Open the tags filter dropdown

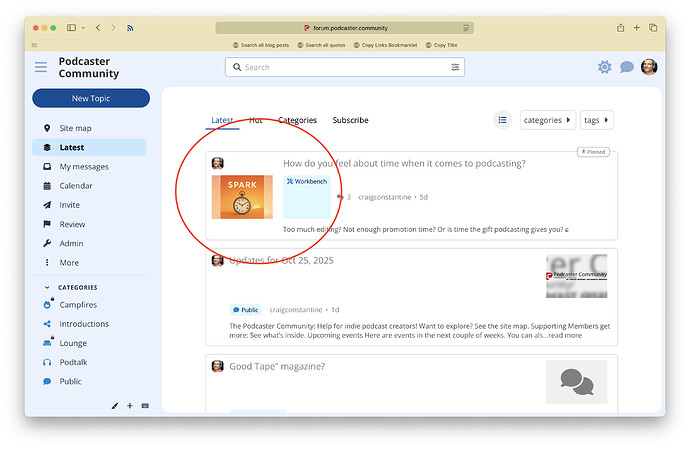pos(597,120)
